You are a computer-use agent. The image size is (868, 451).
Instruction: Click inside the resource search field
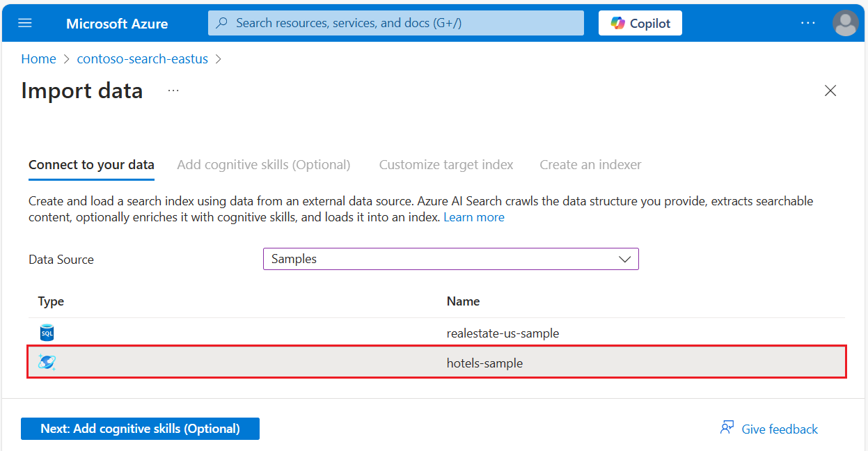pyautogui.click(x=395, y=23)
